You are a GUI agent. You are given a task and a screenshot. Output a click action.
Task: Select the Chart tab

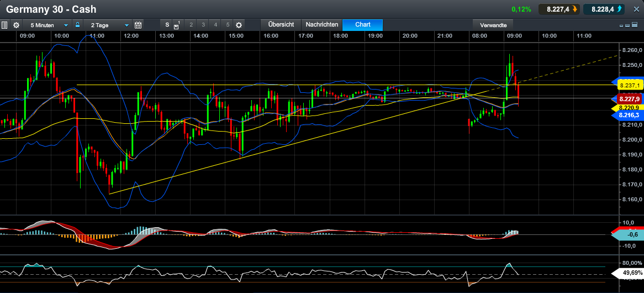tap(363, 25)
